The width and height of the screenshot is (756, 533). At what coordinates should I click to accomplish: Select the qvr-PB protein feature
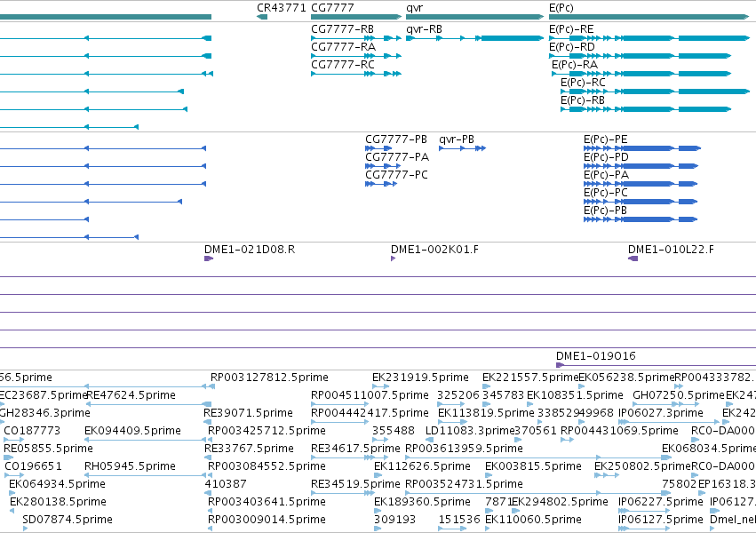pos(462,148)
